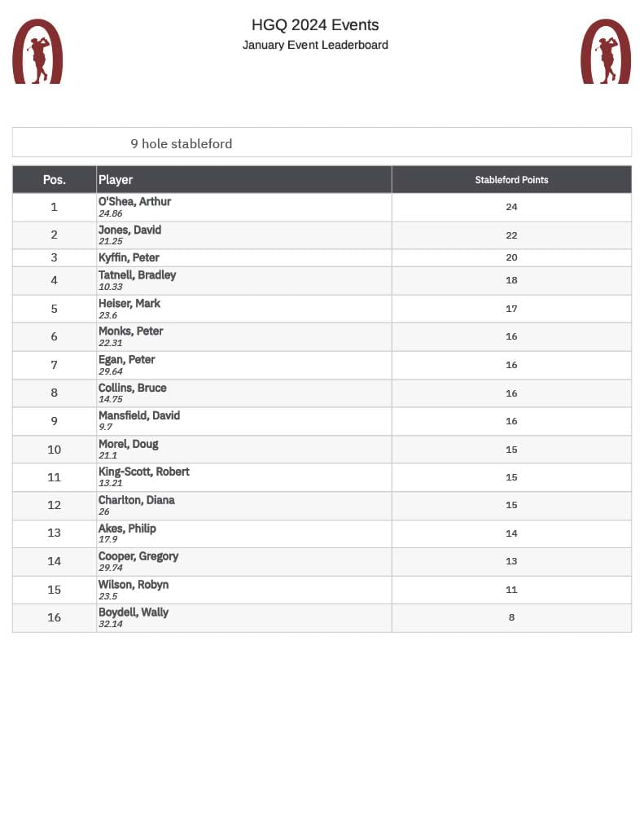Open King-Scott, Robert's entry
Image resolution: width=644 pixels, height=834 pixels.
click(x=144, y=472)
